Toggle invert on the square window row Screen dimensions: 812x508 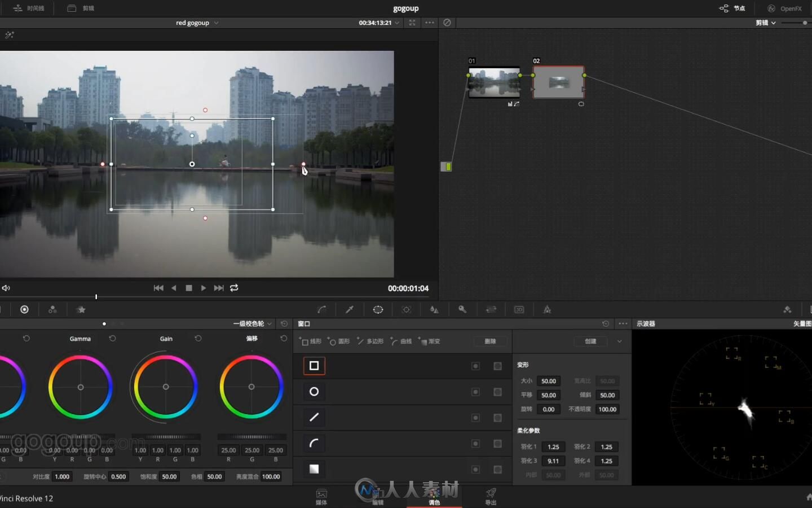475,366
